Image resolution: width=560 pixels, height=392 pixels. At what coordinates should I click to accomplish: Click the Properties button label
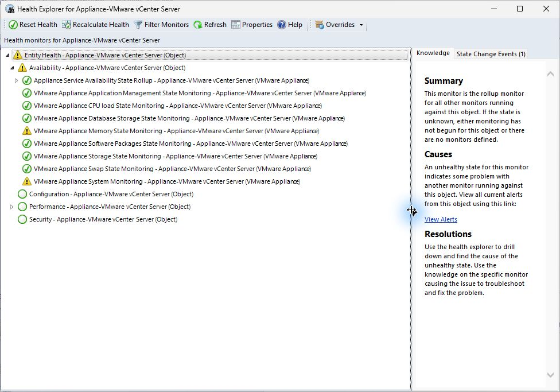click(x=257, y=25)
